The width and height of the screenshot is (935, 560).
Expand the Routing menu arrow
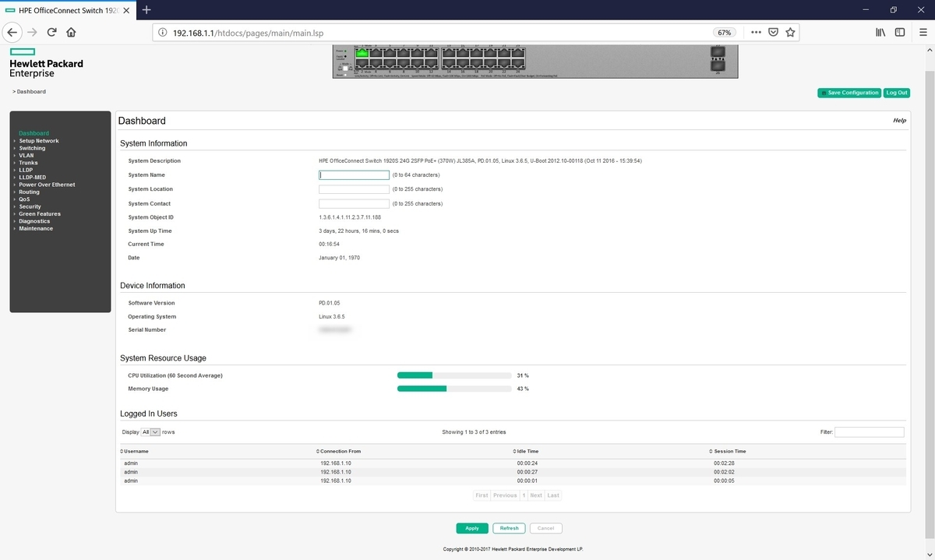coord(15,192)
